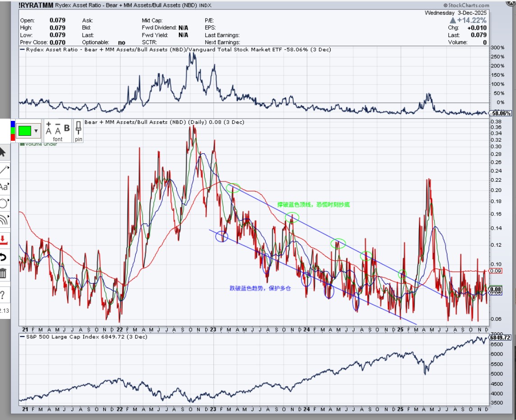This screenshot has height=420, width=516.
Task: Choose the line drawing tool
Action: click(4, 170)
